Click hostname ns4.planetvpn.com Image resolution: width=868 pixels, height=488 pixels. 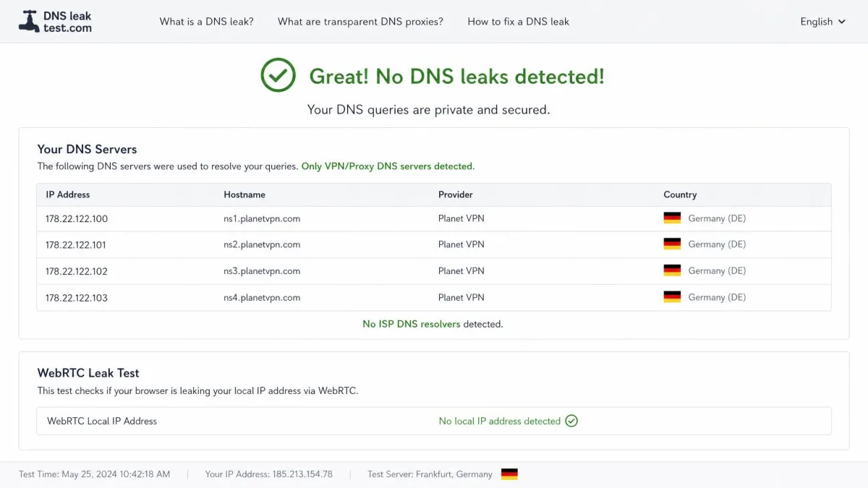click(x=262, y=297)
